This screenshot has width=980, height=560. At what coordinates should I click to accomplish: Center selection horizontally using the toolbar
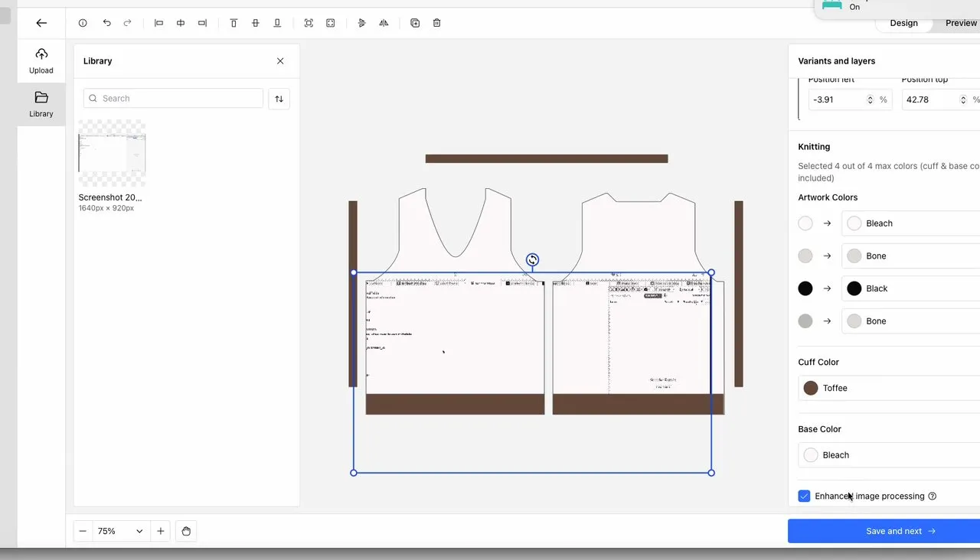click(181, 23)
